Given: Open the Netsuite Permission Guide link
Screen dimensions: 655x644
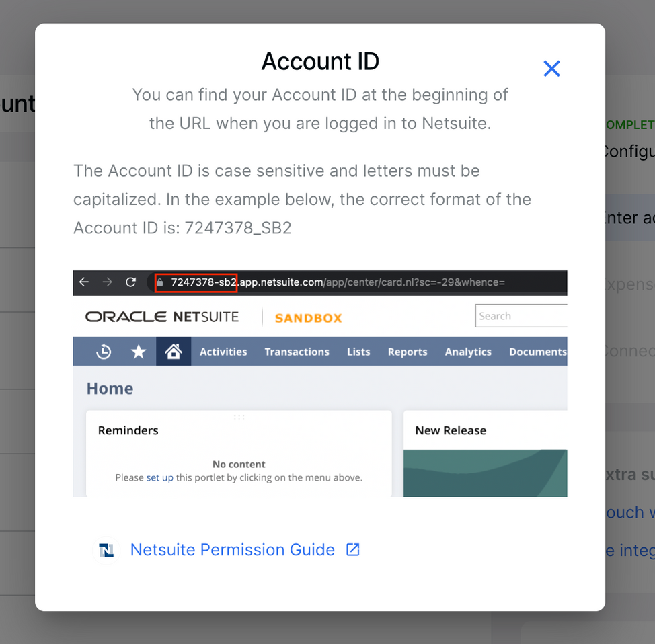Looking at the screenshot, I should click(x=232, y=549).
